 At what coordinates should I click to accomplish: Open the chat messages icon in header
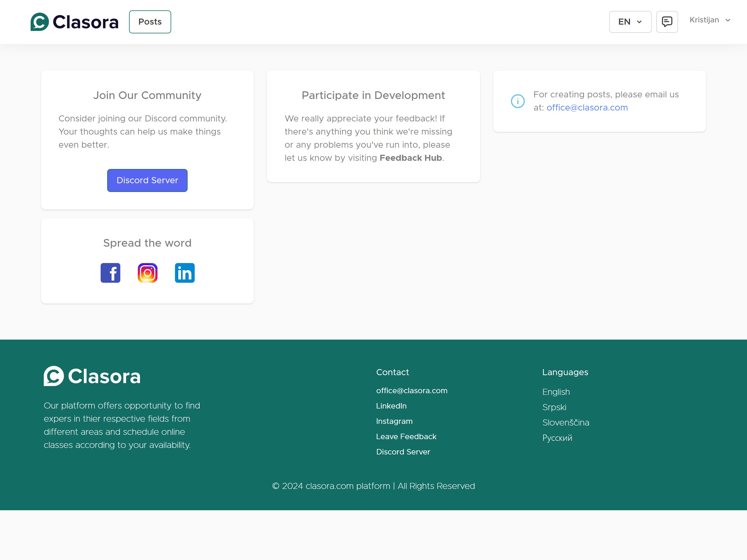point(667,22)
